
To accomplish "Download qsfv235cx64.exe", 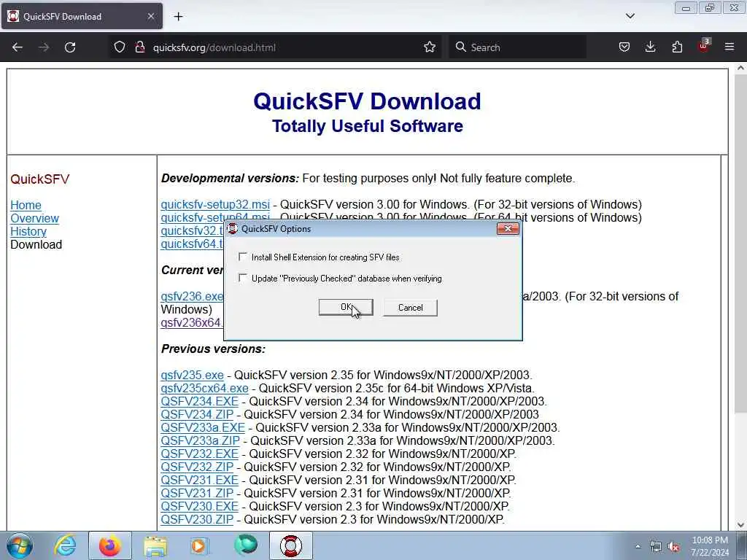I will click(x=204, y=388).
